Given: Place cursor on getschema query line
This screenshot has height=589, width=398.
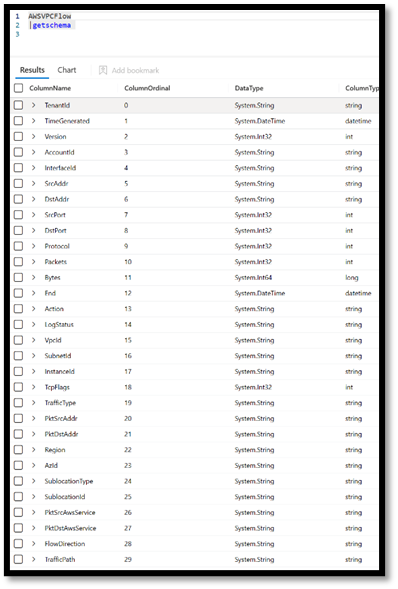Looking at the screenshot, I should click(51, 25).
